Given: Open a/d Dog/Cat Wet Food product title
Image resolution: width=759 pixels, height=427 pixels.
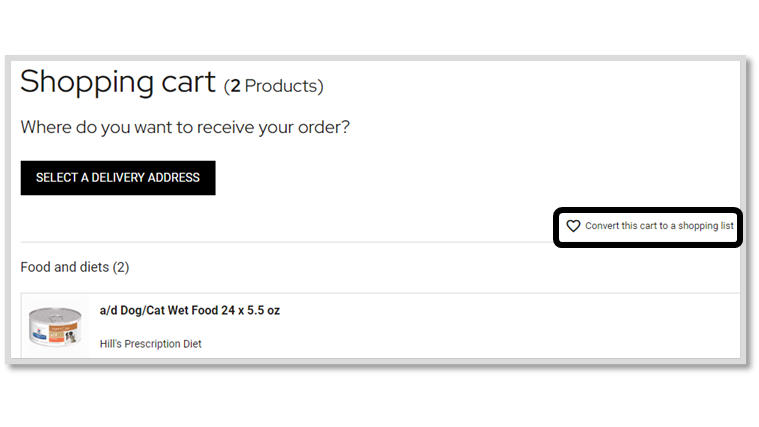Looking at the screenshot, I should [x=190, y=310].
